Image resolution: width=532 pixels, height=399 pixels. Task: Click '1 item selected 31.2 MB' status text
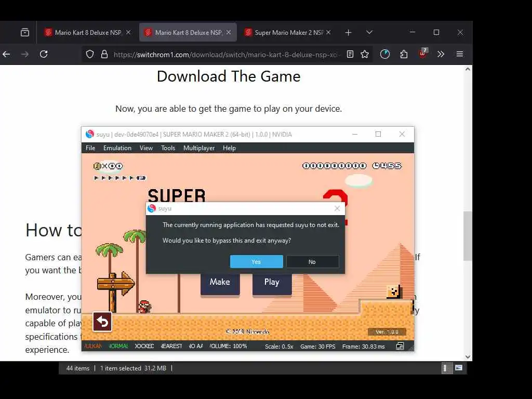[x=133, y=368]
